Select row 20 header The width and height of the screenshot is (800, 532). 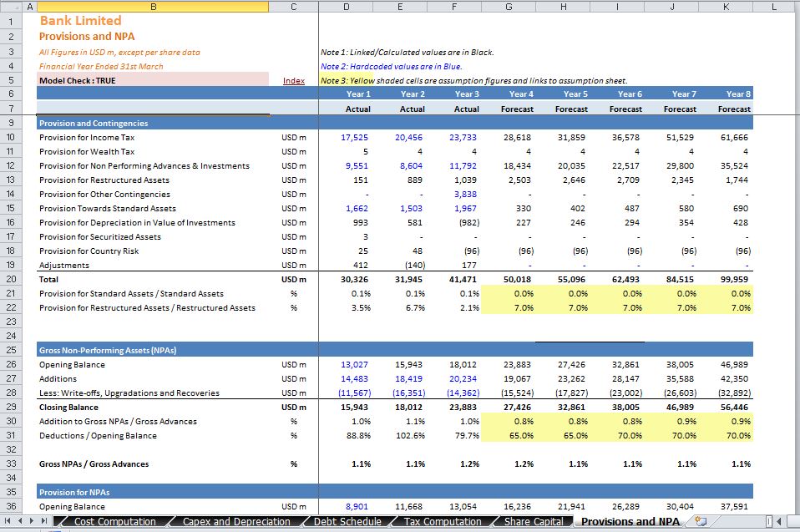[11, 279]
